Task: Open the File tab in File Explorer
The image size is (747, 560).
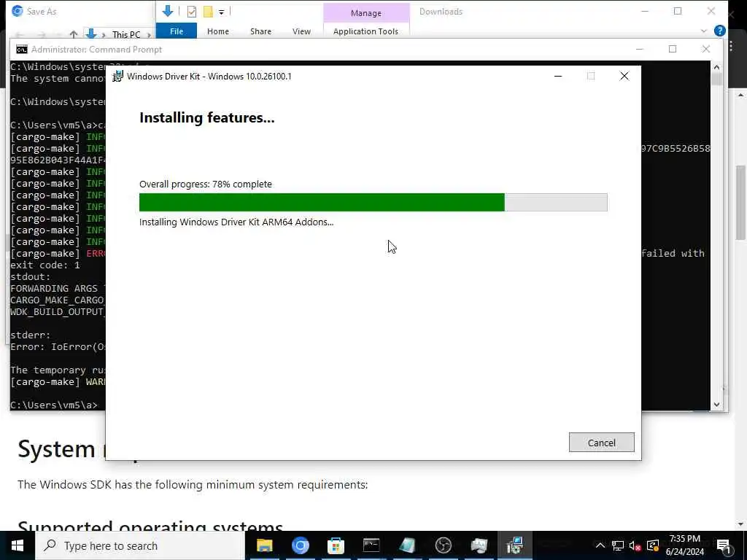Action: click(177, 31)
